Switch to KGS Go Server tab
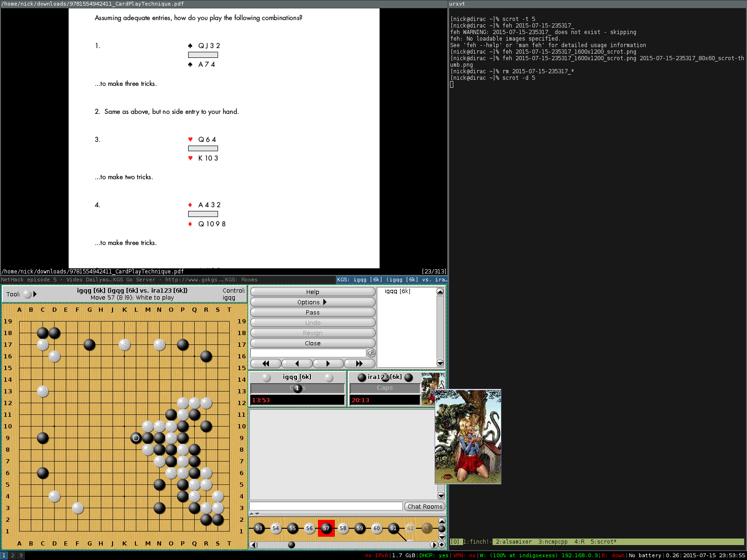This screenshot has height=560, width=747. click(x=168, y=280)
